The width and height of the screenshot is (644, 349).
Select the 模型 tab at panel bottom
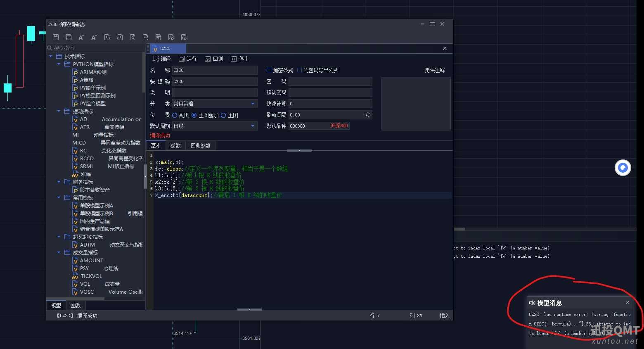(56, 305)
